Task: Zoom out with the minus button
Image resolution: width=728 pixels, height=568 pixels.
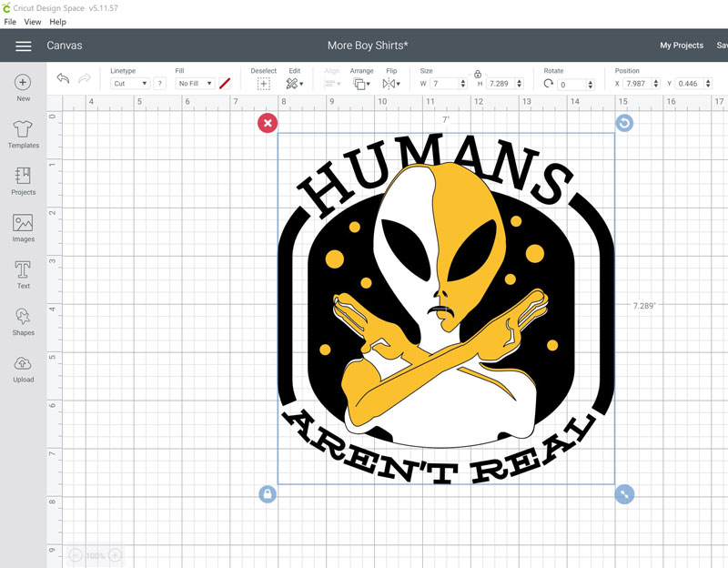Action: (x=76, y=555)
